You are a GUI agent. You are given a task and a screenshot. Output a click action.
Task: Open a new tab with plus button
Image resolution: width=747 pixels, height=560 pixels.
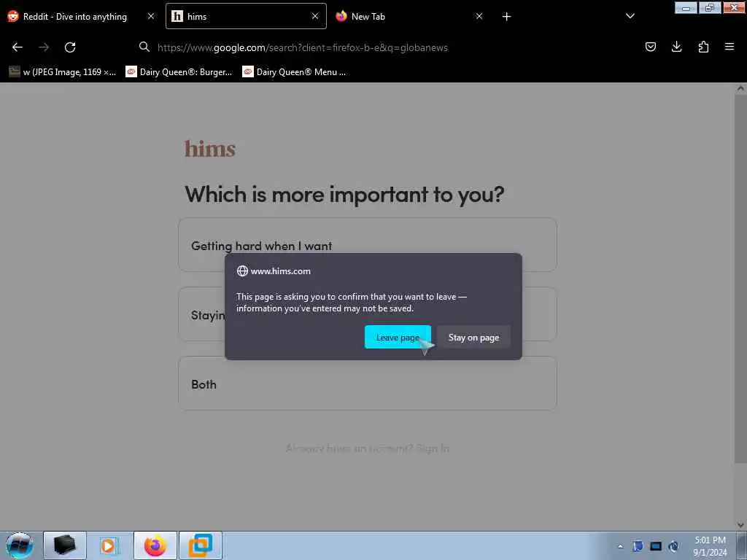pyautogui.click(x=506, y=17)
